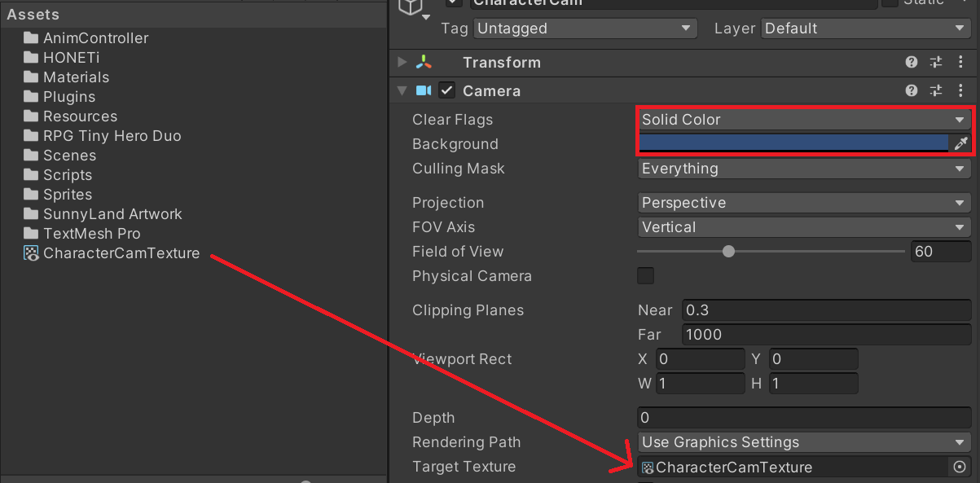This screenshot has width=980, height=483.
Task: Open the SunnyLand Artwork folder
Action: click(103, 214)
